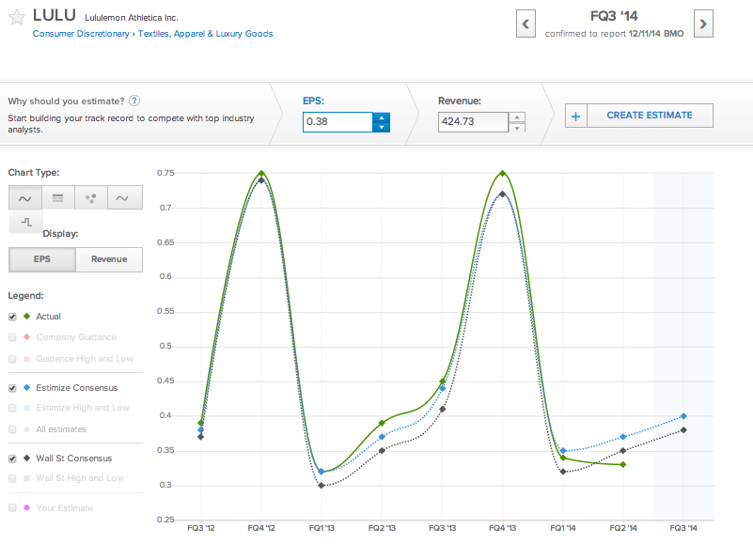Viewport: 753px width, 560px height.
Task: Select the step line chart type icon
Action: (26, 222)
